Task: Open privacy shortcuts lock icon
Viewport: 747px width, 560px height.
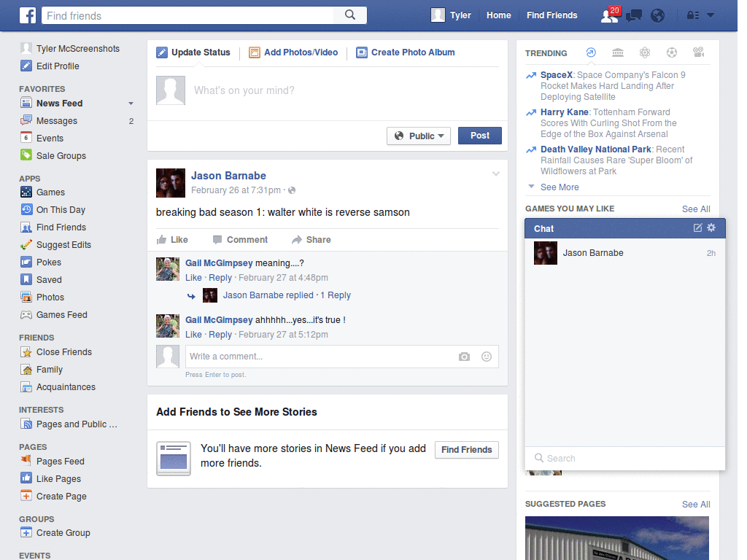Action: click(x=693, y=15)
